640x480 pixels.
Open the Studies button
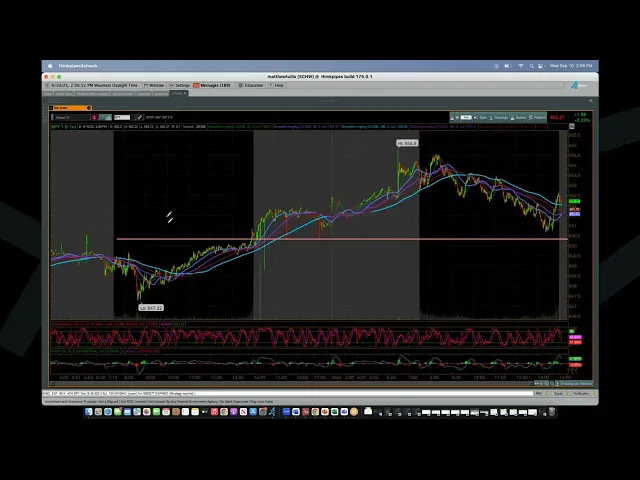tap(518, 118)
